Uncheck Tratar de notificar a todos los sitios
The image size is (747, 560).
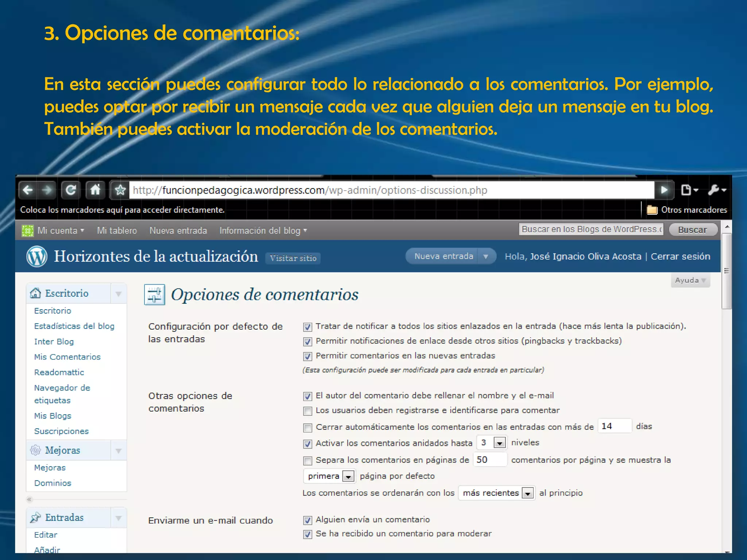tap(307, 327)
